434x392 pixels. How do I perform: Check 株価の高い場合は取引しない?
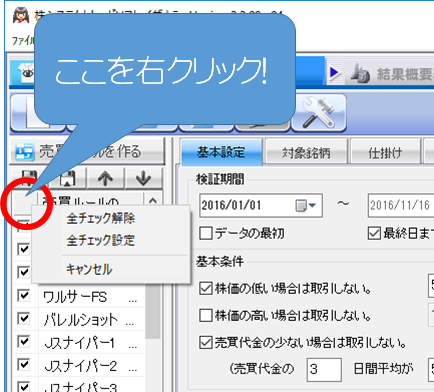[206, 315]
